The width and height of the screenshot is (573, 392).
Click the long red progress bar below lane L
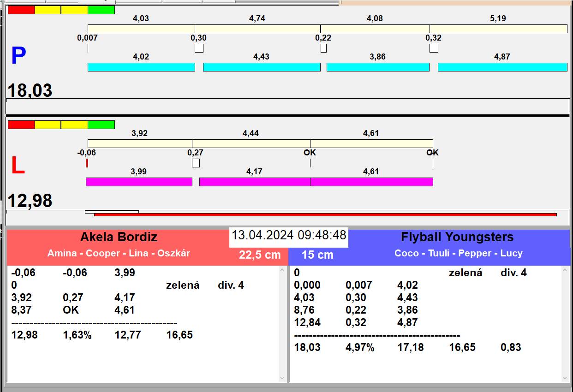[325, 214]
